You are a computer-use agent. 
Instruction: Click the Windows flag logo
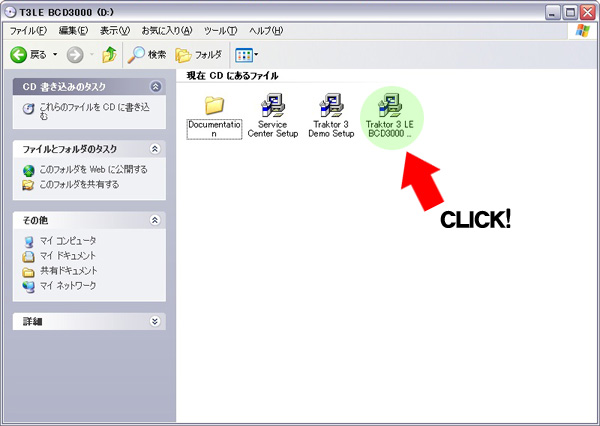582,31
